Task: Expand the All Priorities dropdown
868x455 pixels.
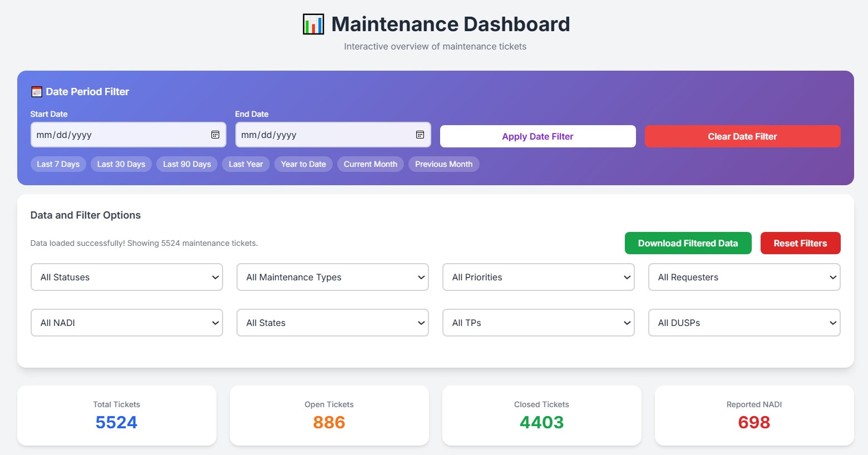Action: click(539, 277)
